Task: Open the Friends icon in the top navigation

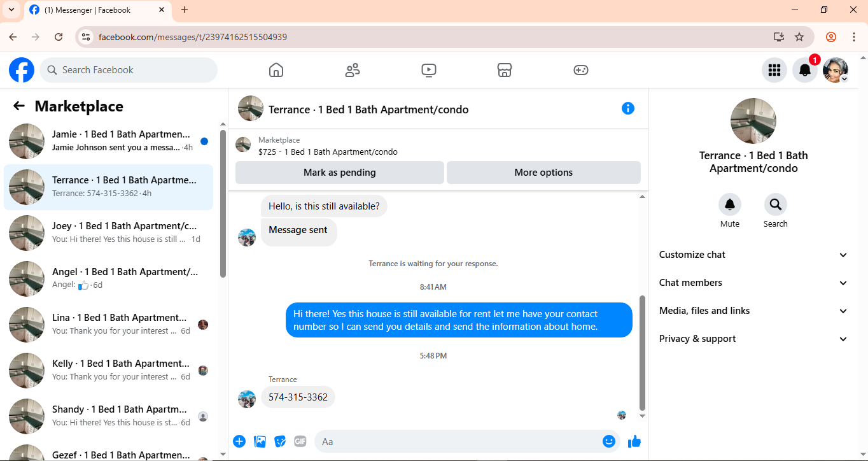Action: (353, 70)
